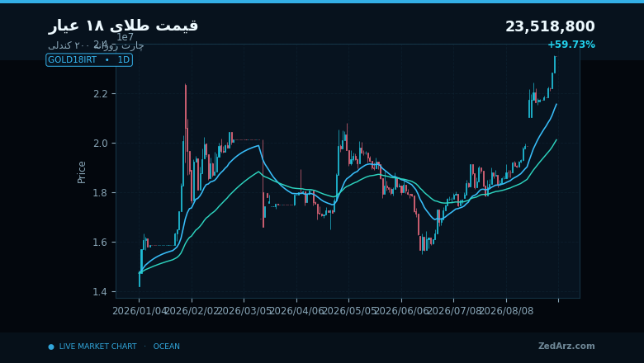Click the 1.8 y-axis tick label
The image size is (644, 363).
tap(100, 193)
